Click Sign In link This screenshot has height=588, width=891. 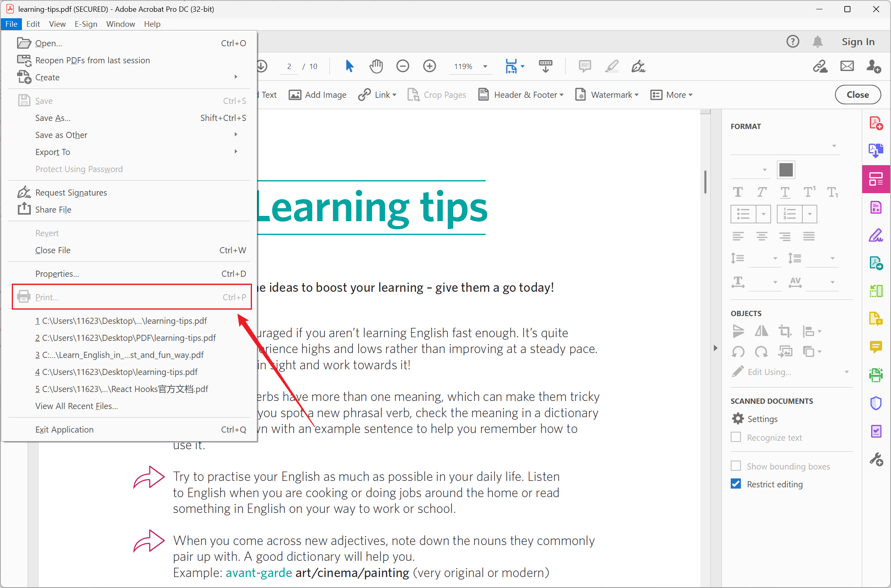tap(858, 42)
